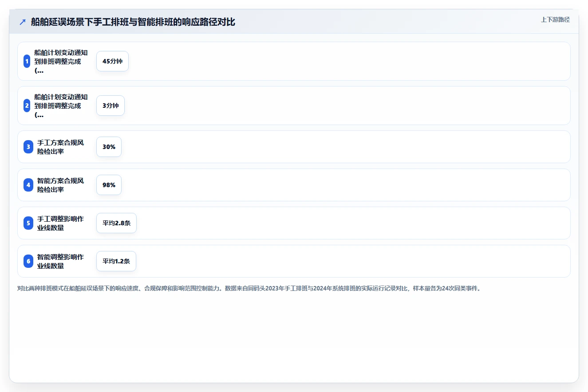Select the number 2 step badge
The height and width of the screenshot is (392, 588).
27,106
